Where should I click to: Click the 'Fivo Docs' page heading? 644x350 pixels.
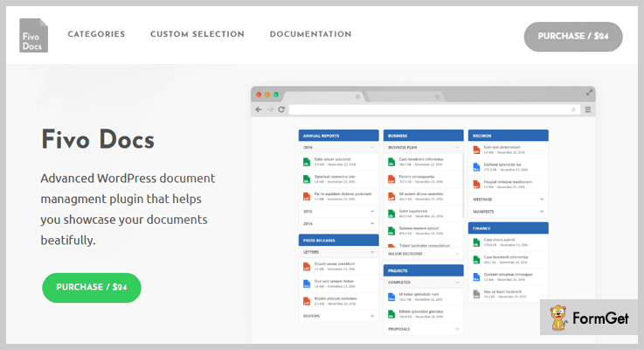(x=98, y=140)
